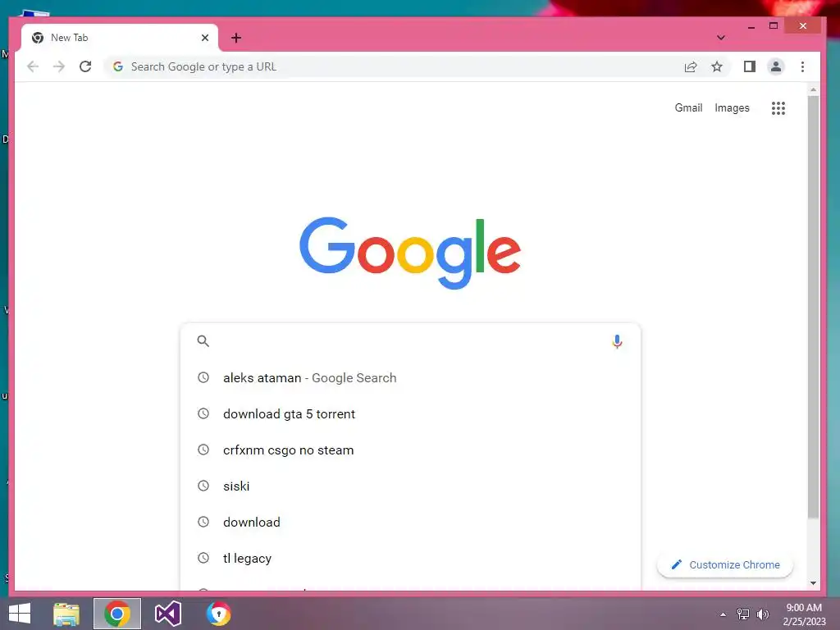Click the page scrollbar thumb

pos(813,307)
